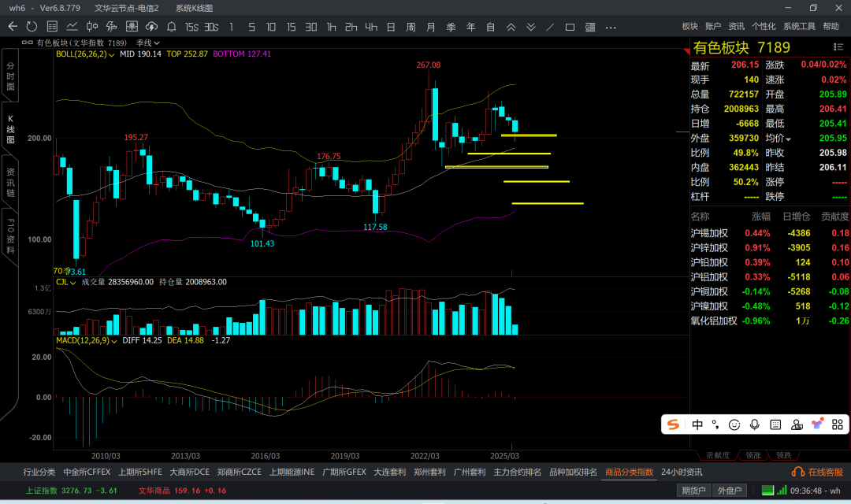The height and width of the screenshot is (504, 851).
Task: Open the 大商所DCE bottom tab
Action: (189, 472)
